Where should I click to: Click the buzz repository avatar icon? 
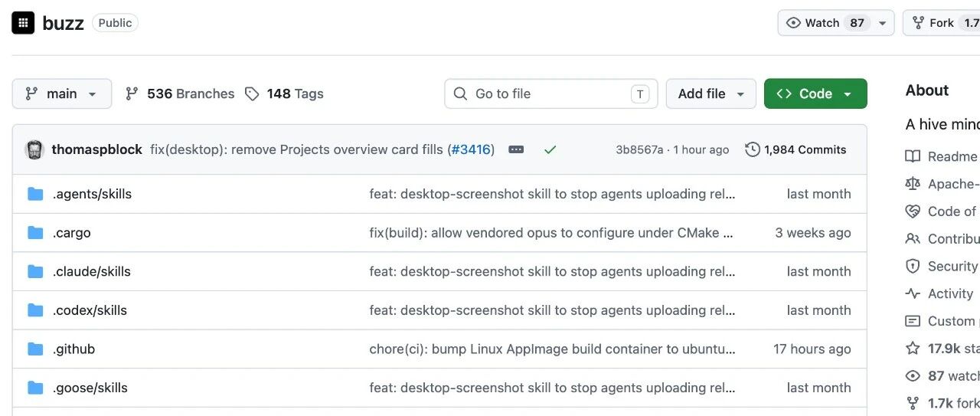point(23,23)
